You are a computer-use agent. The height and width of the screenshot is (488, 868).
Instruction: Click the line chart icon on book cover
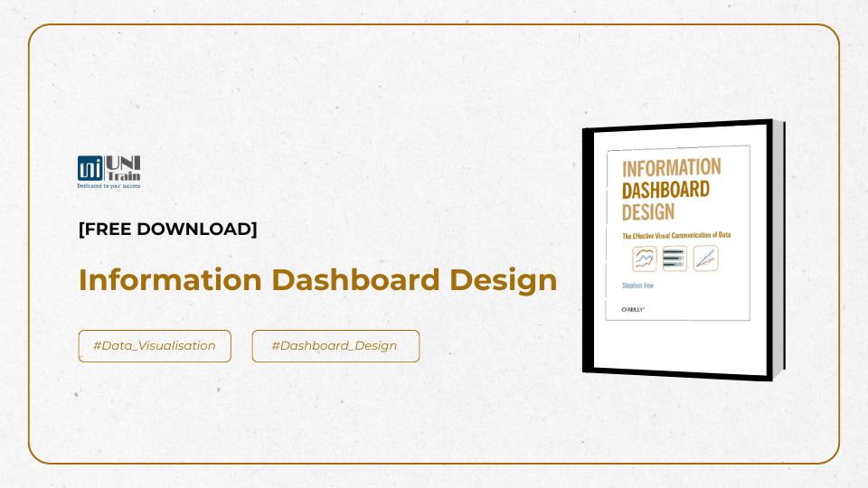pos(645,259)
